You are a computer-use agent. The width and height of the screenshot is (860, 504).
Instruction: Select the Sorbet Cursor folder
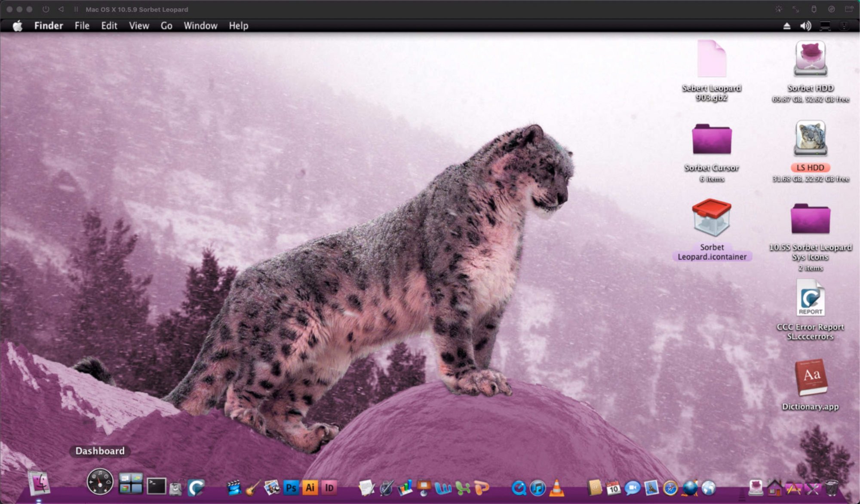point(712,139)
